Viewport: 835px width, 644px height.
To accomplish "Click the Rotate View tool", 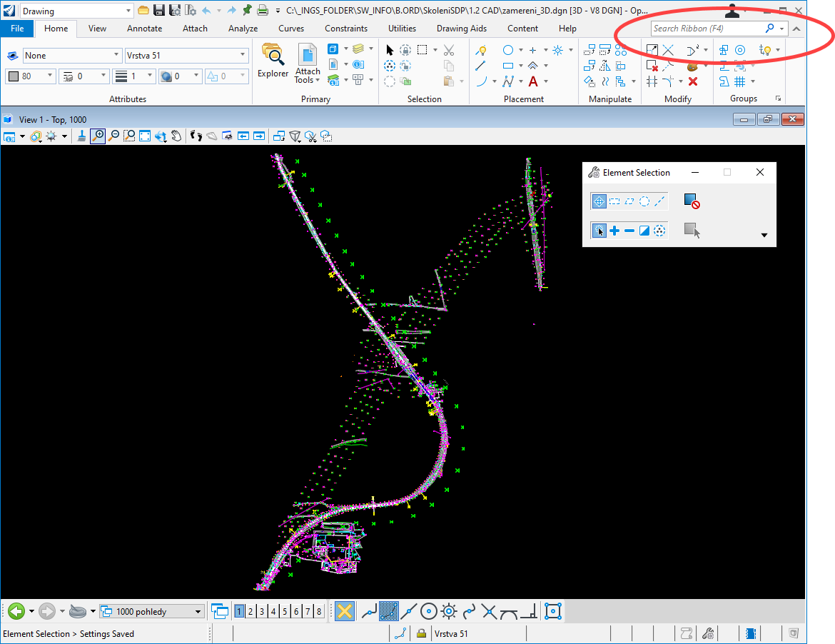I will [161, 136].
